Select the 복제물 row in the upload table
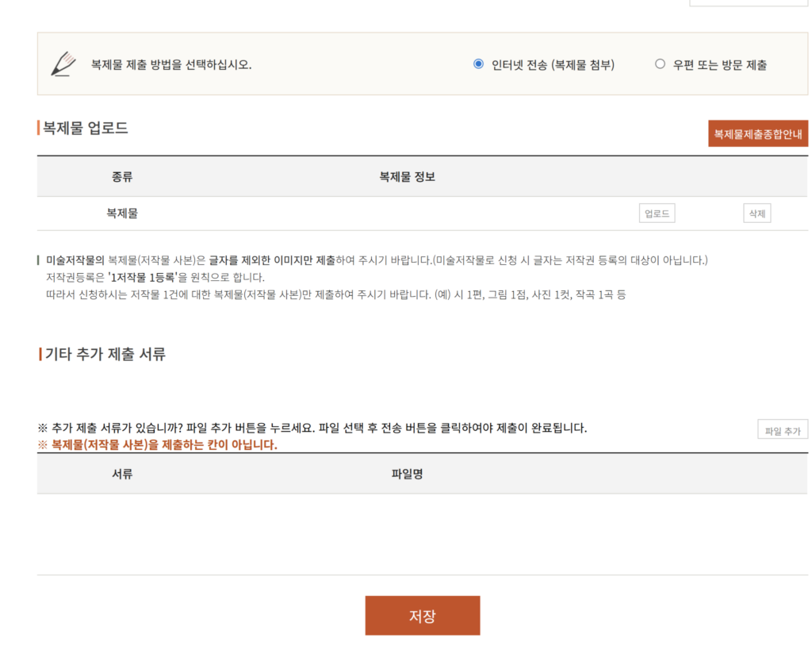Screen dimensions: 812x665 [x=121, y=213]
